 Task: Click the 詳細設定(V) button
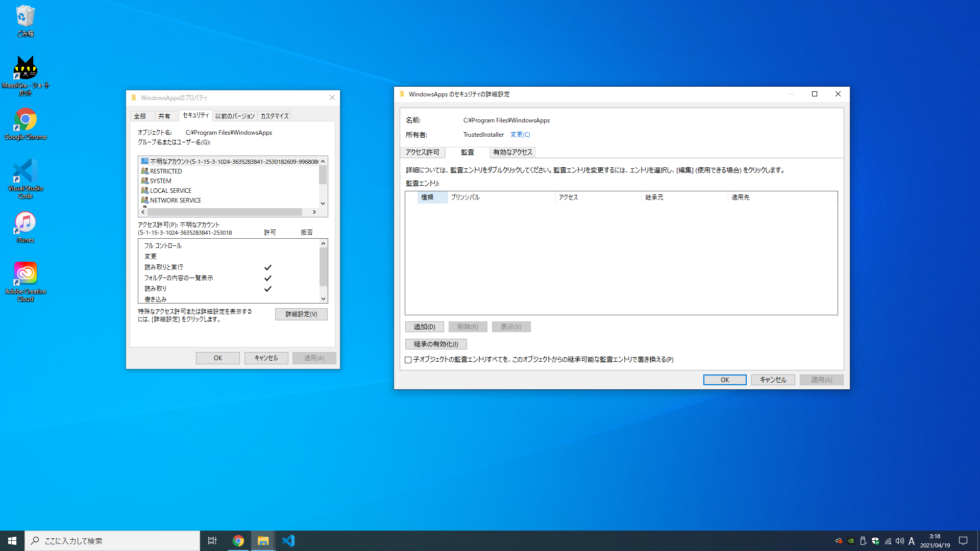pyautogui.click(x=301, y=314)
